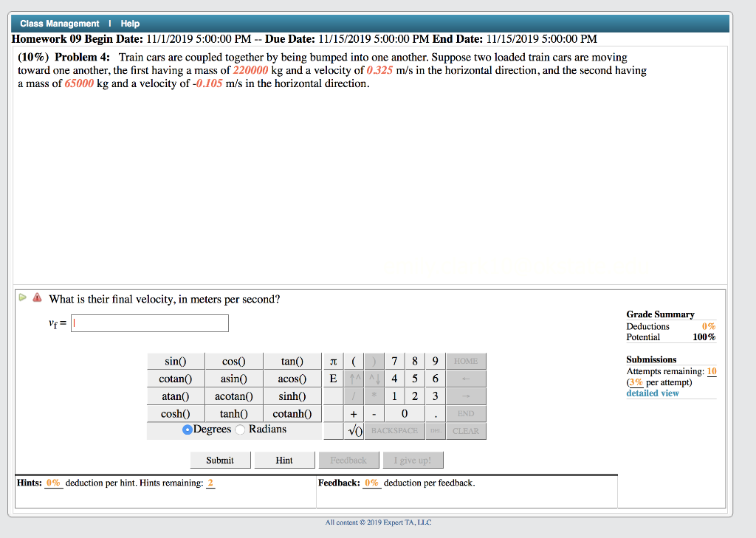
Task: Click the number 0 key
Action: tap(405, 413)
